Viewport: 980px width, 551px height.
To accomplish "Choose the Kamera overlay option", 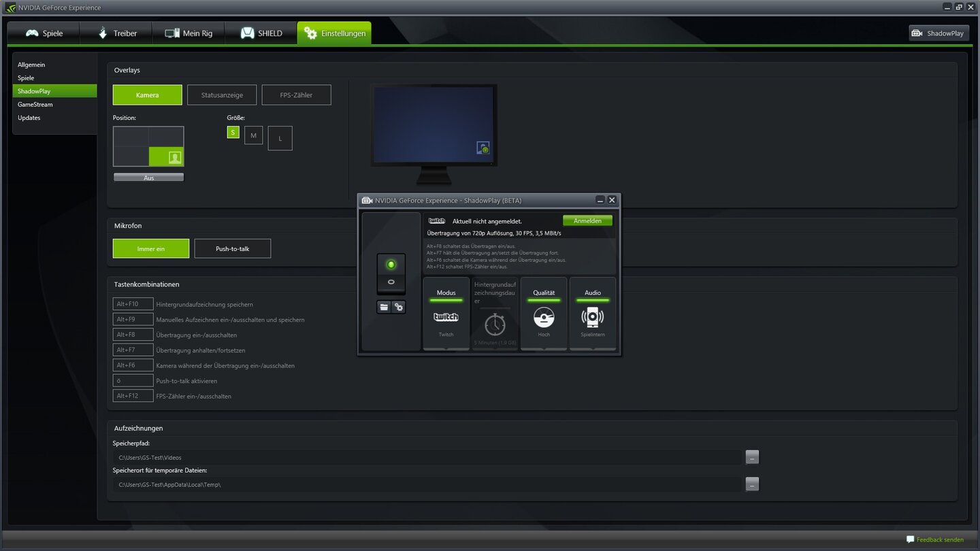I will point(148,95).
